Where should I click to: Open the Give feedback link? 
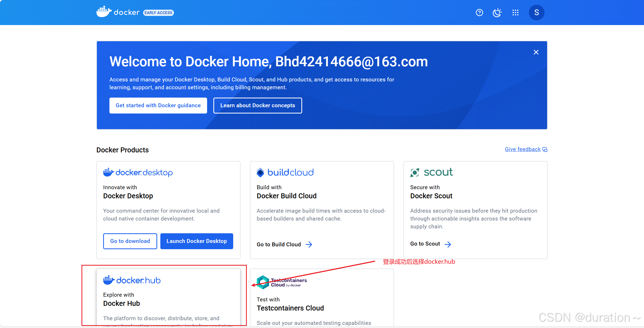click(523, 149)
